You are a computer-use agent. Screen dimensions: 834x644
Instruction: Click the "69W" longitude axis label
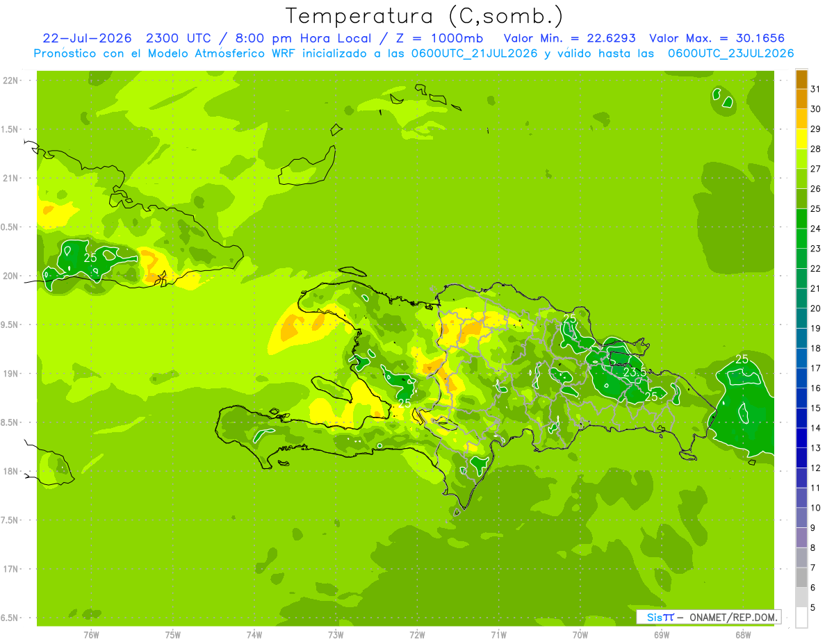click(662, 634)
